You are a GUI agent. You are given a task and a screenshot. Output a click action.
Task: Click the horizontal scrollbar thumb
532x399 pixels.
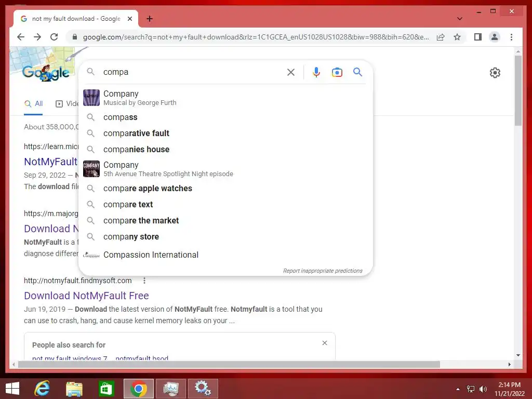229,365
